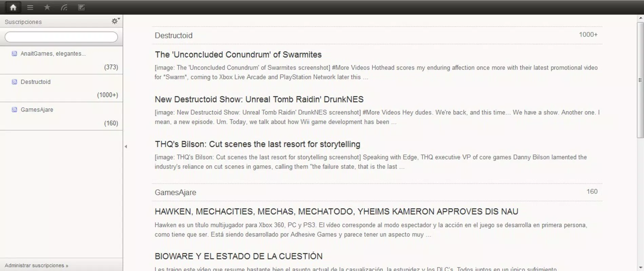This screenshot has width=644, height=271.
Task: Open 'Unconcluded Conundrum' of Swarmites article
Action: (238, 55)
